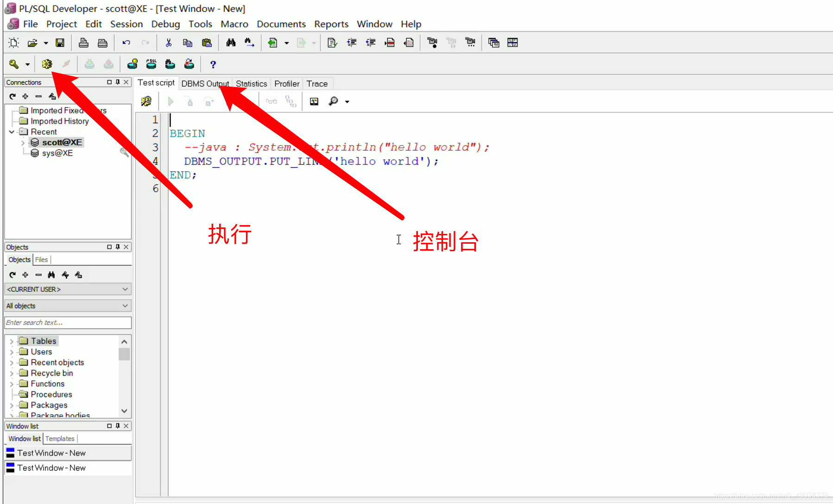
Task: Switch to the Profiler tab
Action: [x=287, y=83]
